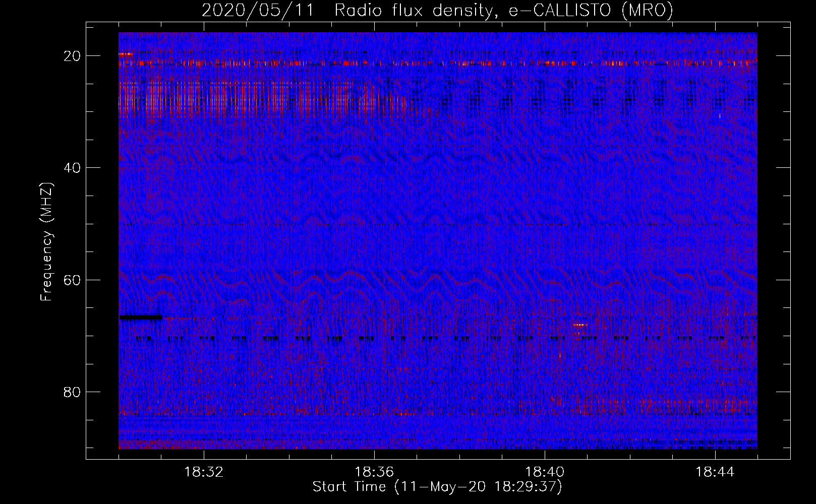Click the '18:44' time tick label
816x504 pixels.
715,472
